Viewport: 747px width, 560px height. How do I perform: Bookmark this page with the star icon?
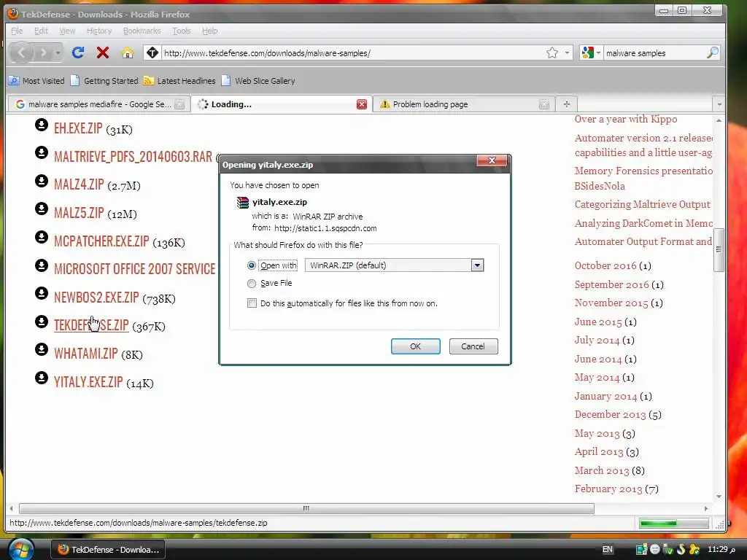tap(551, 52)
